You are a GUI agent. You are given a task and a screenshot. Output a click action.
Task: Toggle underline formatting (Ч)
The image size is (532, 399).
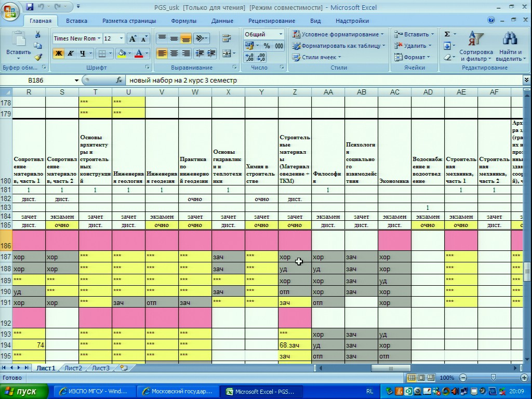coord(83,54)
